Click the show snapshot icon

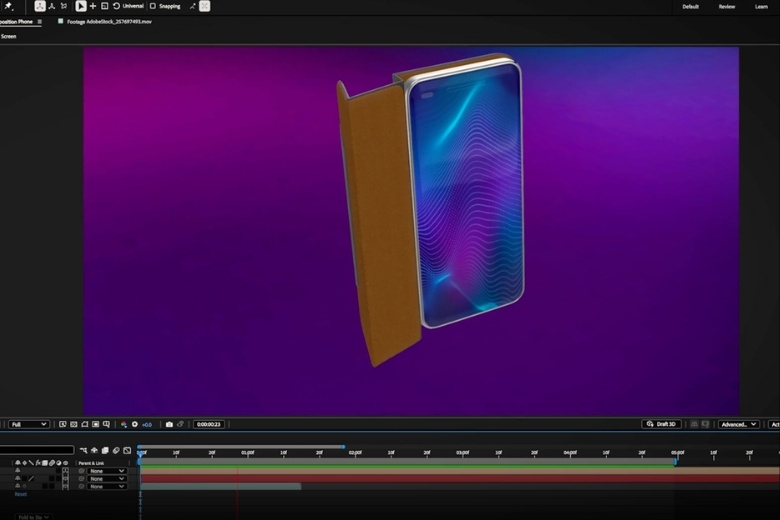[x=180, y=424]
